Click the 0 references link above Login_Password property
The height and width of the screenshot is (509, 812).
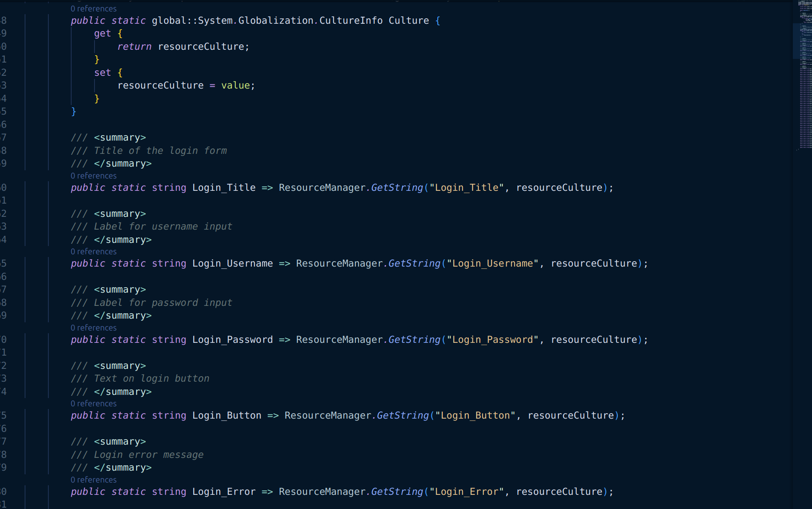tap(93, 328)
